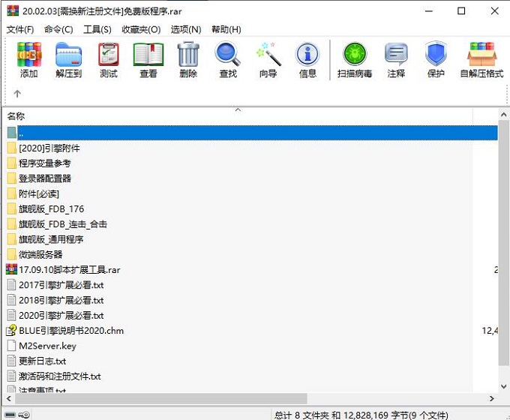Screen dimensions: 510x420
Task: Minimize the WinRAR window
Action: point(429,11)
